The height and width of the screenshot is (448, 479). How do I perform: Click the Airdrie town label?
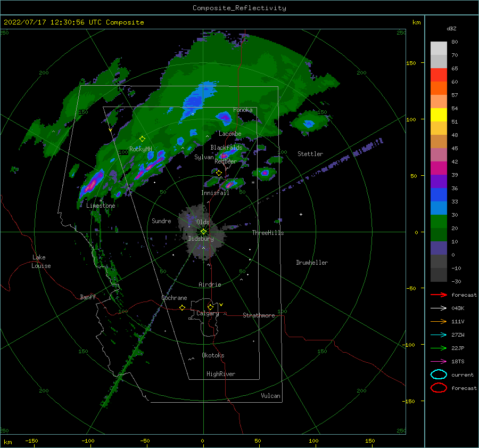tap(210, 284)
